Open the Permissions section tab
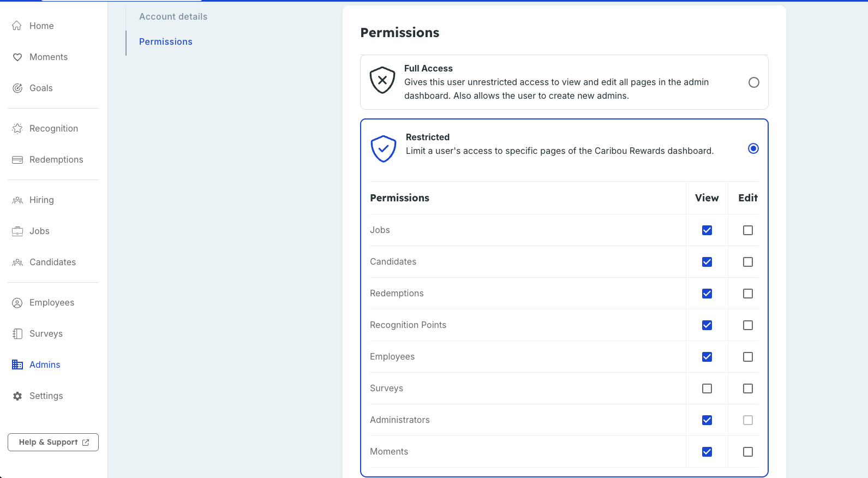The width and height of the screenshot is (868, 478). [x=165, y=41]
